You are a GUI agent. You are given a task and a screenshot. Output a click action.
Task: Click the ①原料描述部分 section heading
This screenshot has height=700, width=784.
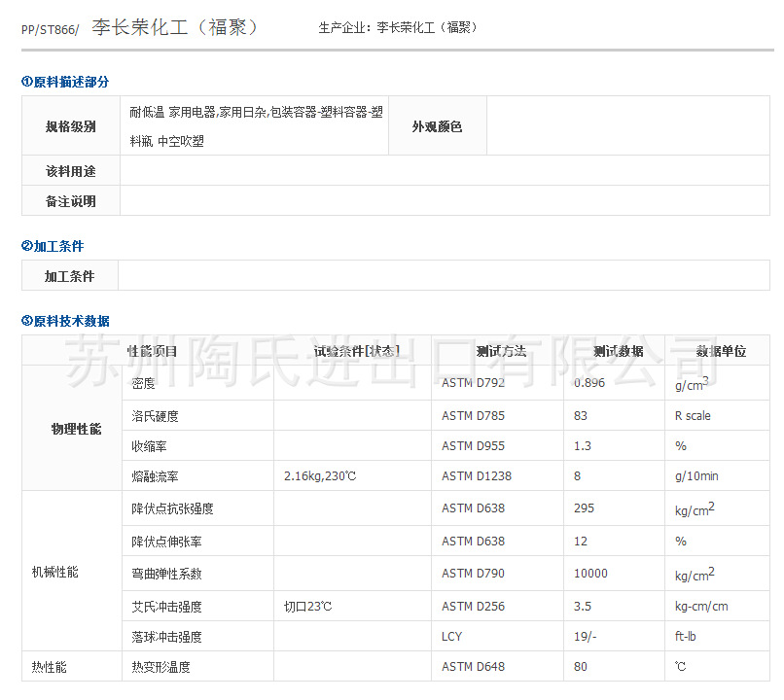point(65,82)
